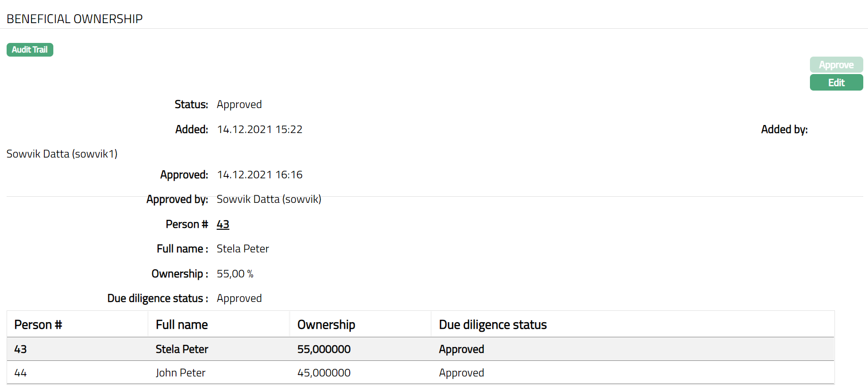
Task: Click the Due diligence status column header
Action: coord(493,325)
